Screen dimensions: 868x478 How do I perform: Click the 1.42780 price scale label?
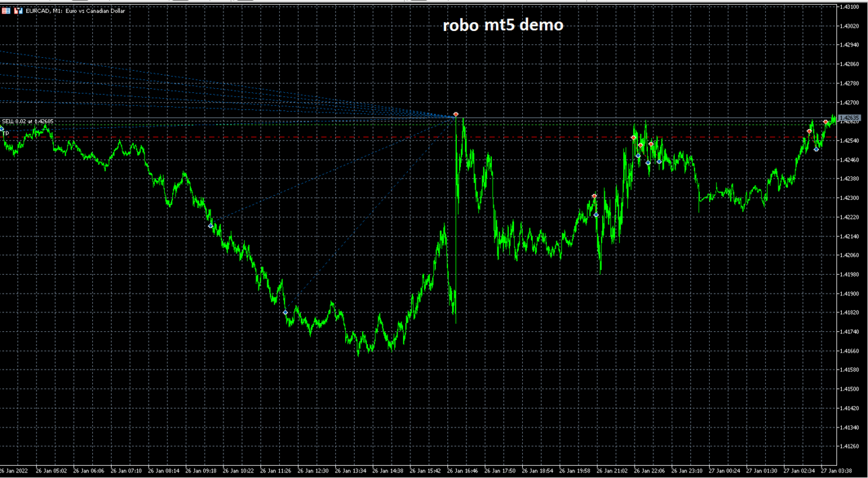pyautogui.click(x=849, y=83)
